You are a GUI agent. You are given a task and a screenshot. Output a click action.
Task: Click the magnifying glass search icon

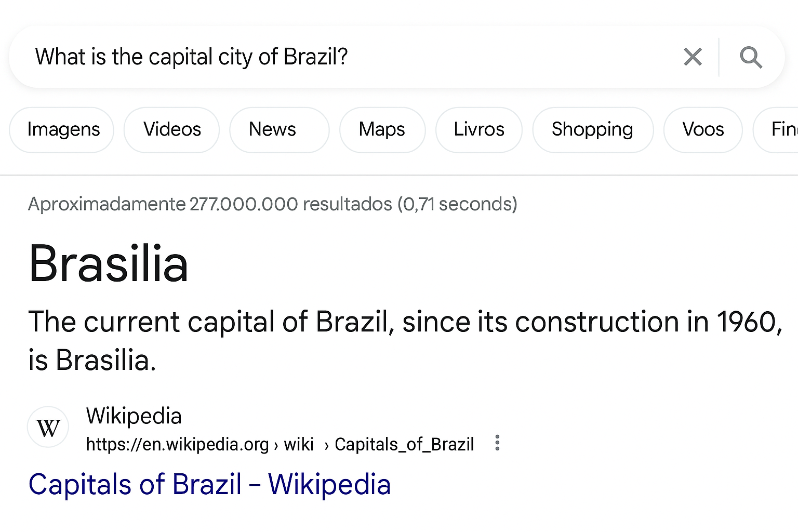(x=751, y=57)
